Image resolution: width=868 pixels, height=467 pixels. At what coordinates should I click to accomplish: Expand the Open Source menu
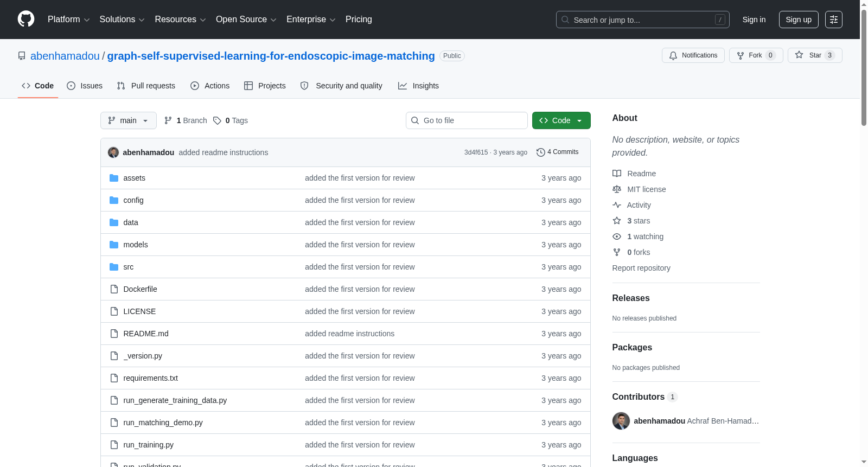click(246, 20)
